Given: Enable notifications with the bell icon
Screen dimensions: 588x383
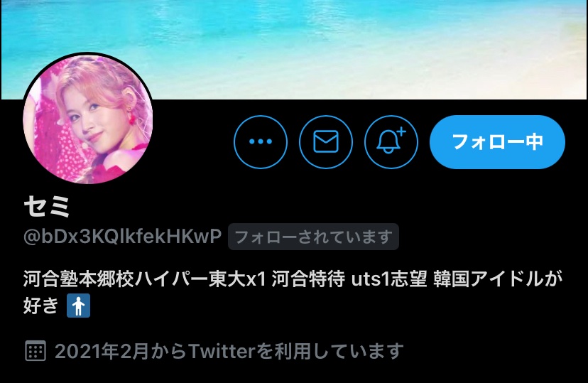Looking at the screenshot, I should click(x=391, y=142).
